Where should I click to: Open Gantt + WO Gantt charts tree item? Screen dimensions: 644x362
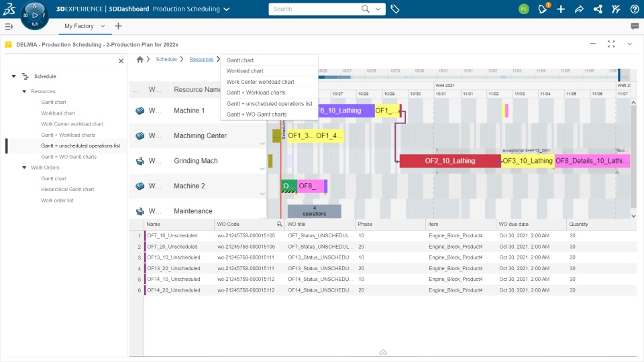coord(68,157)
